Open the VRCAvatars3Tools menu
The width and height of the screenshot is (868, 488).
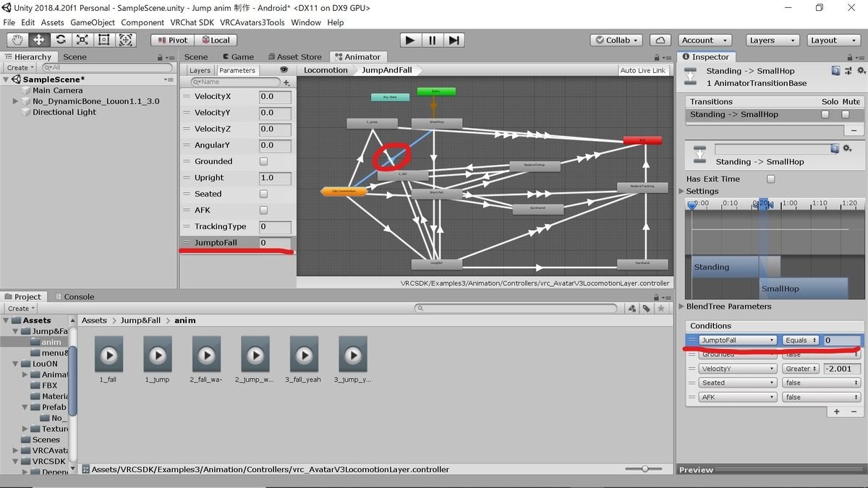point(252,22)
